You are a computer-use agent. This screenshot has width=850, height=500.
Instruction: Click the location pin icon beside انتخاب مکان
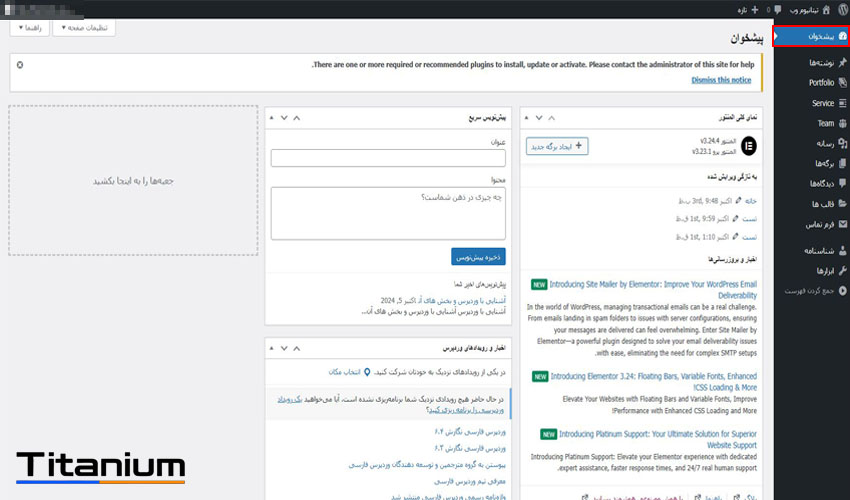coord(367,372)
